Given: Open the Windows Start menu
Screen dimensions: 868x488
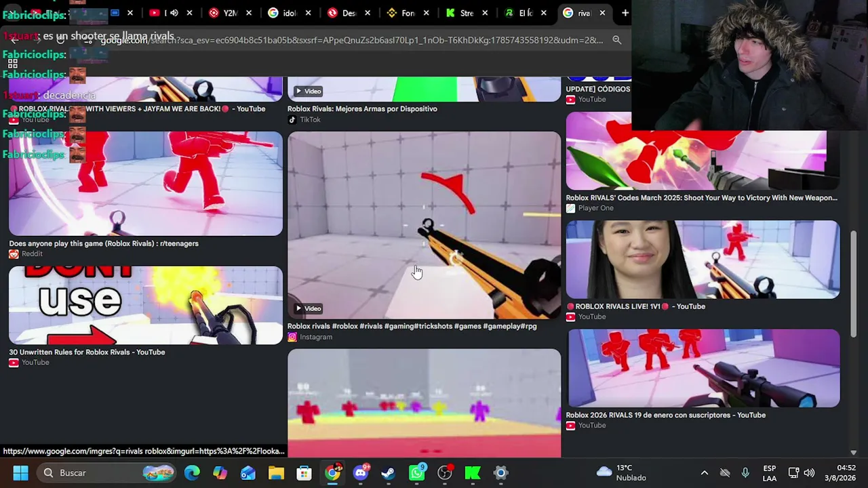Looking at the screenshot, I should point(20,472).
